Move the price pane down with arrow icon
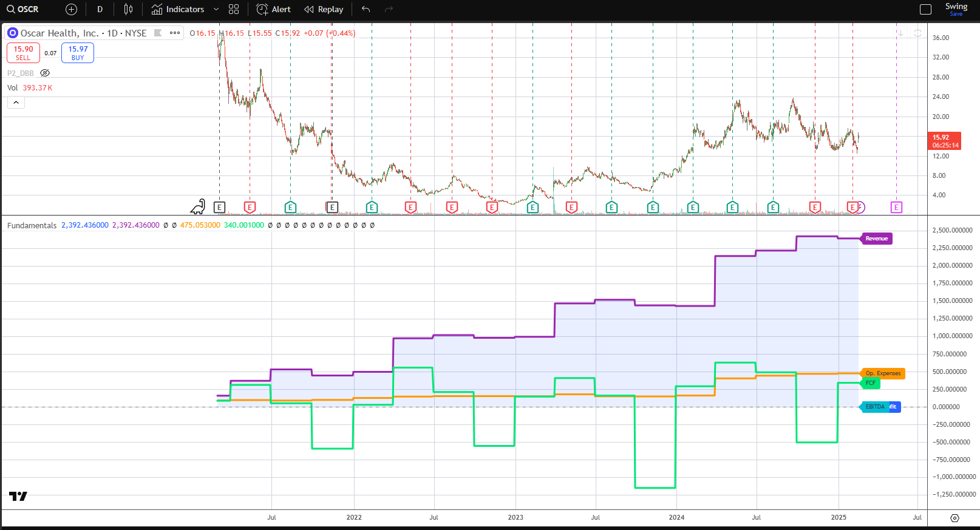The height and width of the screenshot is (530, 980). click(901, 33)
